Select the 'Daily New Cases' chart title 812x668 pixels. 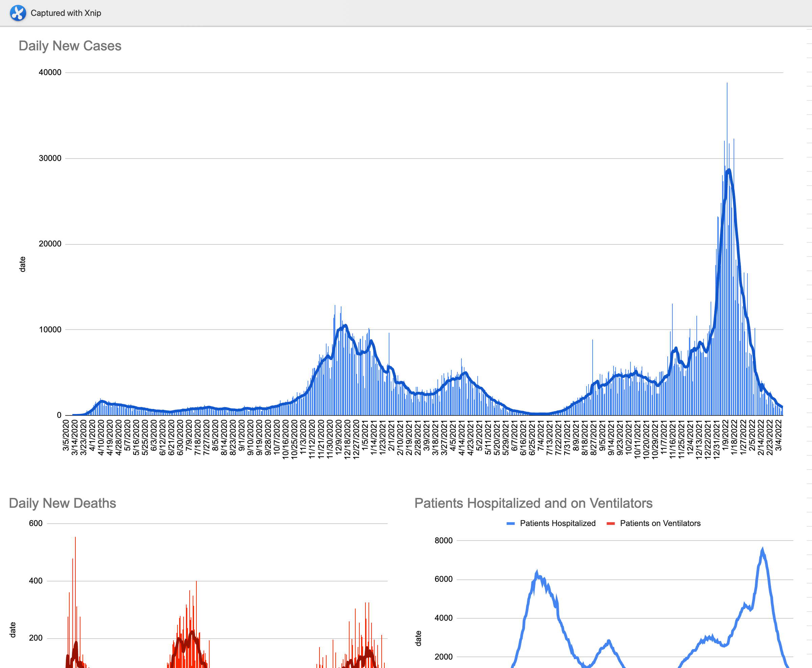pos(70,46)
